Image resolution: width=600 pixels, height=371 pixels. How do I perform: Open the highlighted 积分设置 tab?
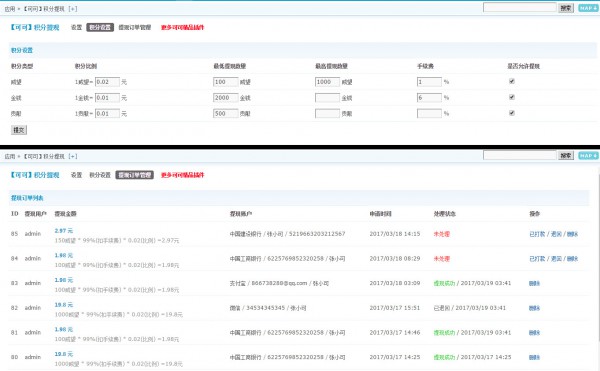(x=100, y=27)
